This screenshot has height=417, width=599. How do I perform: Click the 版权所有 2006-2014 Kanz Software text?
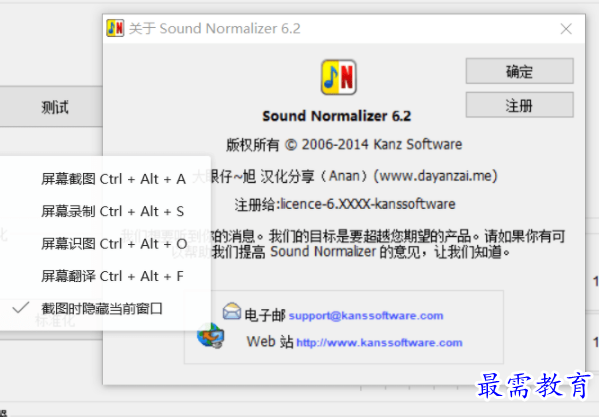344,144
